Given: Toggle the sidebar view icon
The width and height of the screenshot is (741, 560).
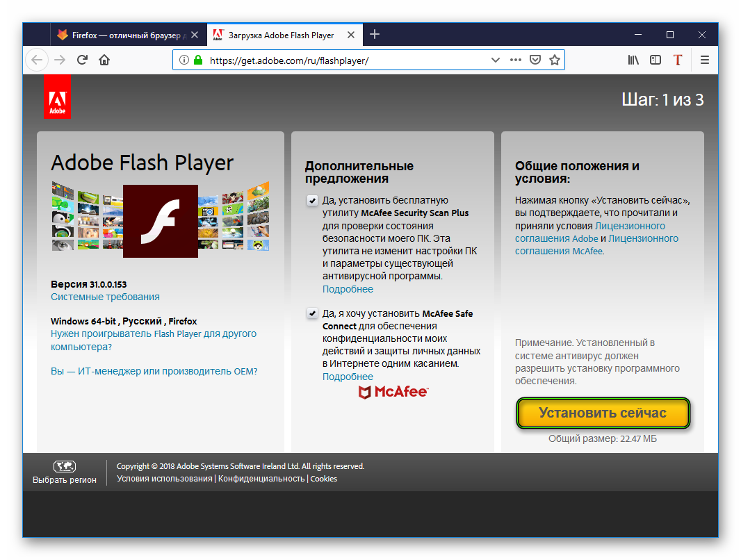Looking at the screenshot, I should [x=655, y=60].
